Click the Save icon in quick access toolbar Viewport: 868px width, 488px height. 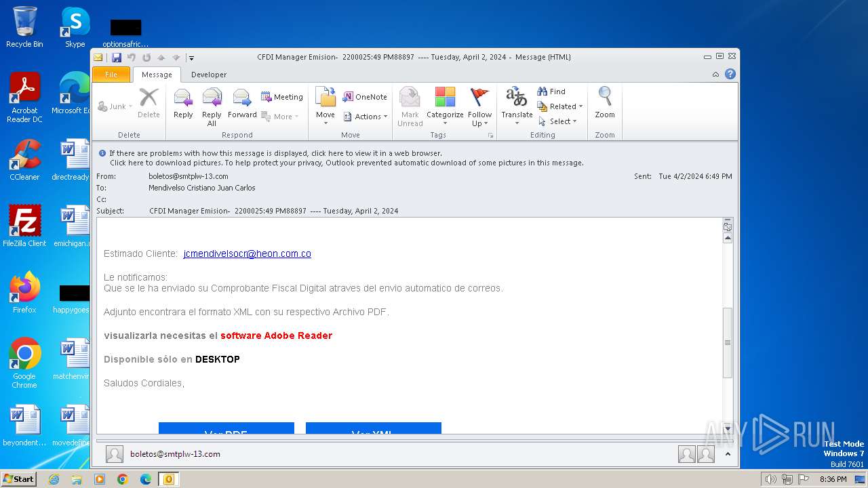tap(117, 58)
